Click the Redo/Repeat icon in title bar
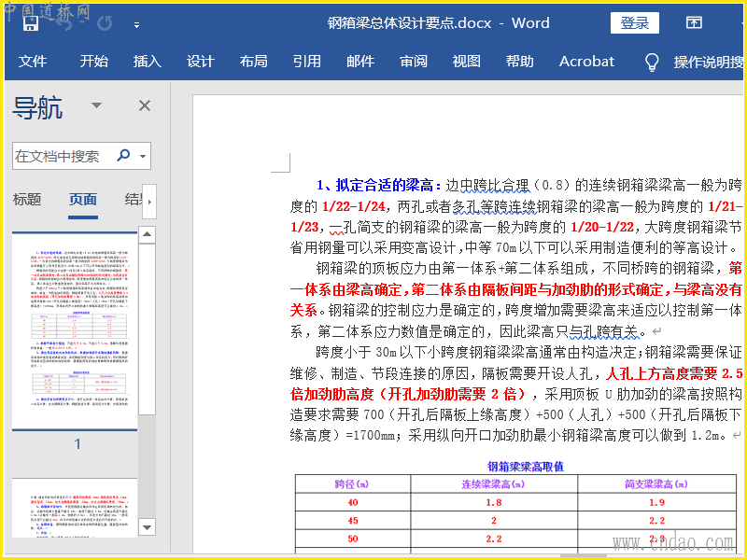The width and height of the screenshot is (747, 560). coord(104,23)
